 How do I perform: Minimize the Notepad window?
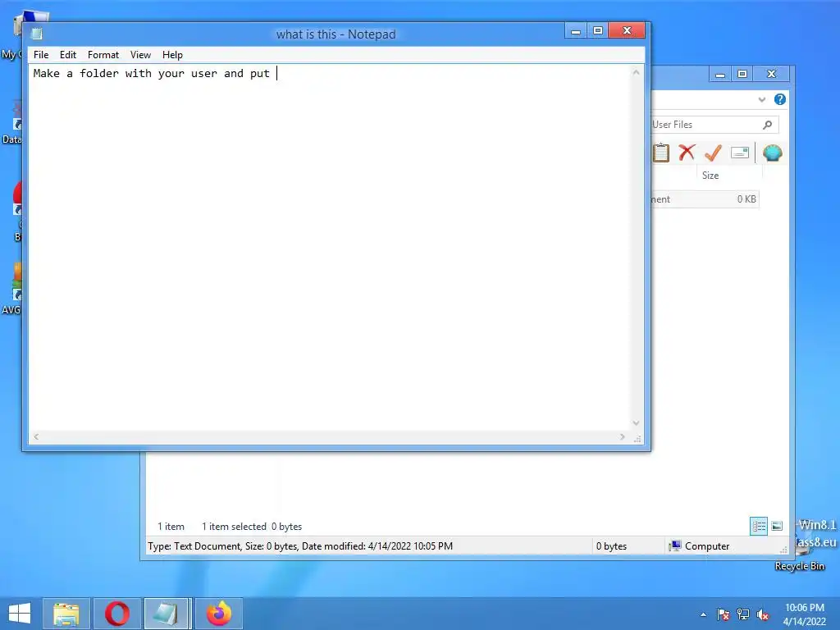576,30
